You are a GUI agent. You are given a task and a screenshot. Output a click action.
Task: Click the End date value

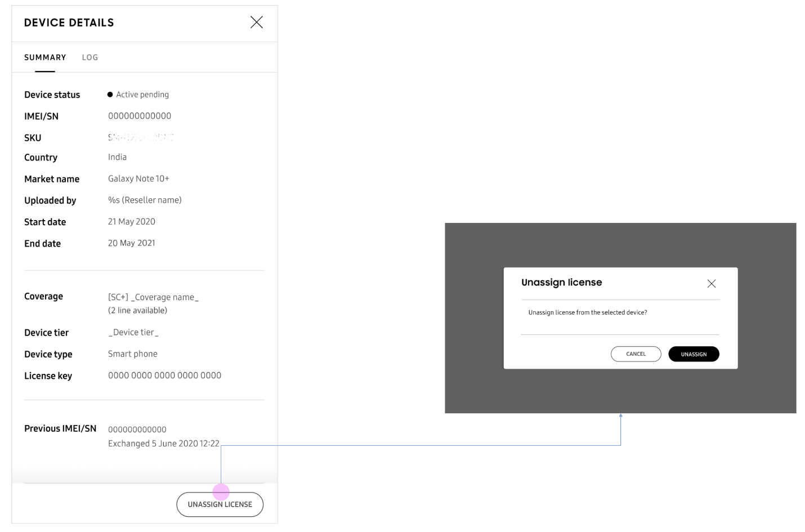(131, 243)
